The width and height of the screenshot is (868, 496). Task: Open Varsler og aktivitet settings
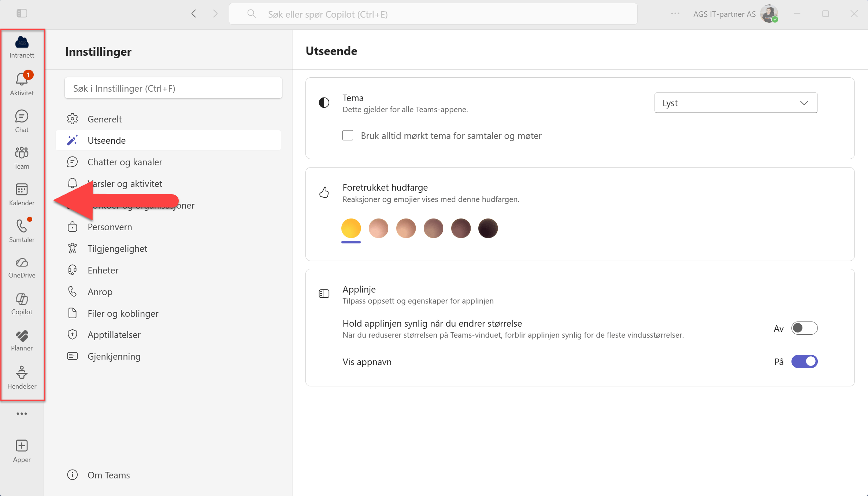(168, 184)
